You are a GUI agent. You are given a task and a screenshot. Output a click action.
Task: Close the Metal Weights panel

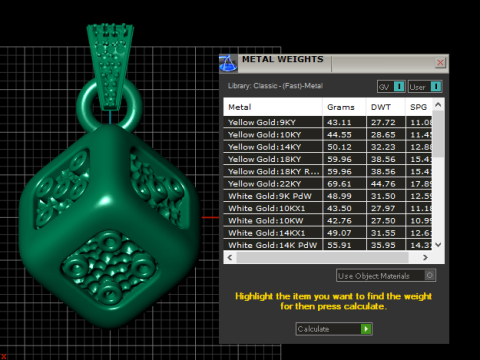click(440, 63)
